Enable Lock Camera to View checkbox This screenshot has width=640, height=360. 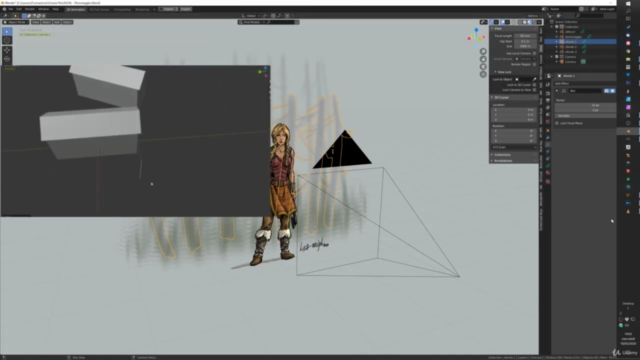click(534, 90)
